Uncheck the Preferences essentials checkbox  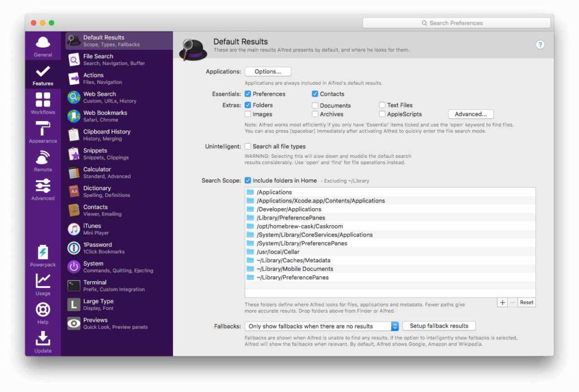pyautogui.click(x=248, y=94)
